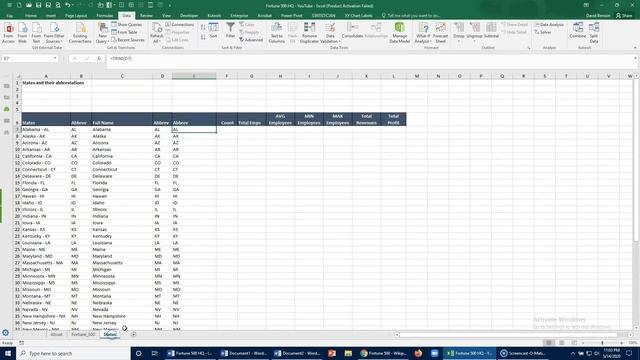Click Show Queries
Viewport: 640px width, 360px height.
pos(127,24)
